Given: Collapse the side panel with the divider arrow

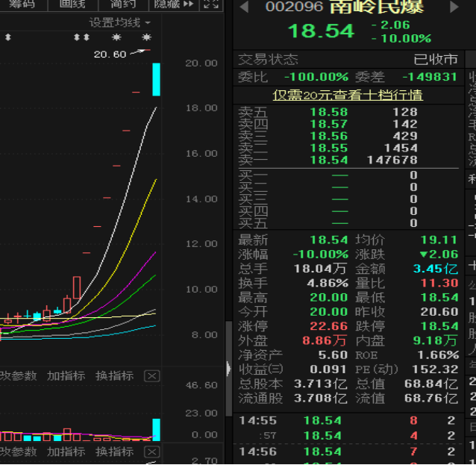Looking at the screenshot, I should point(228,369).
